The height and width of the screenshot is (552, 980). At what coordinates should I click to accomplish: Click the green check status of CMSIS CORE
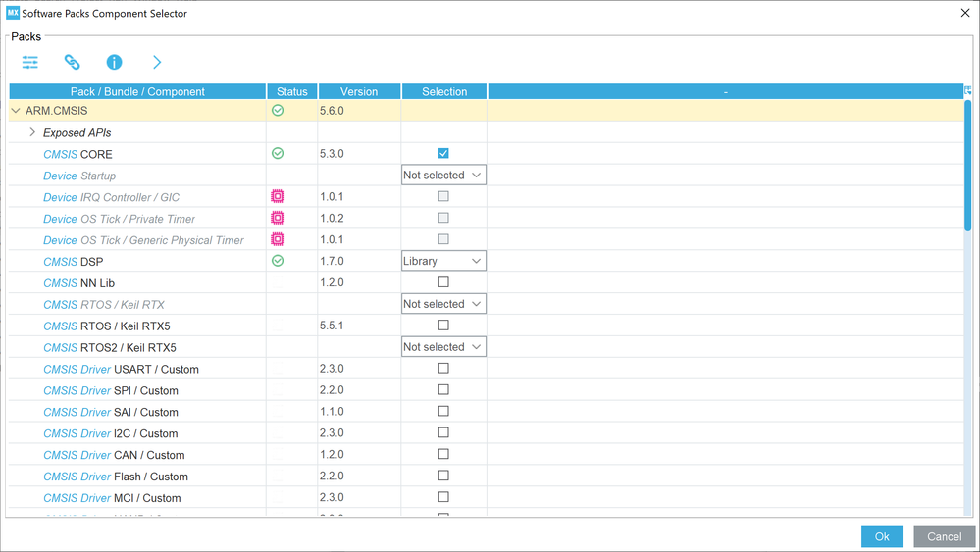pyautogui.click(x=278, y=153)
